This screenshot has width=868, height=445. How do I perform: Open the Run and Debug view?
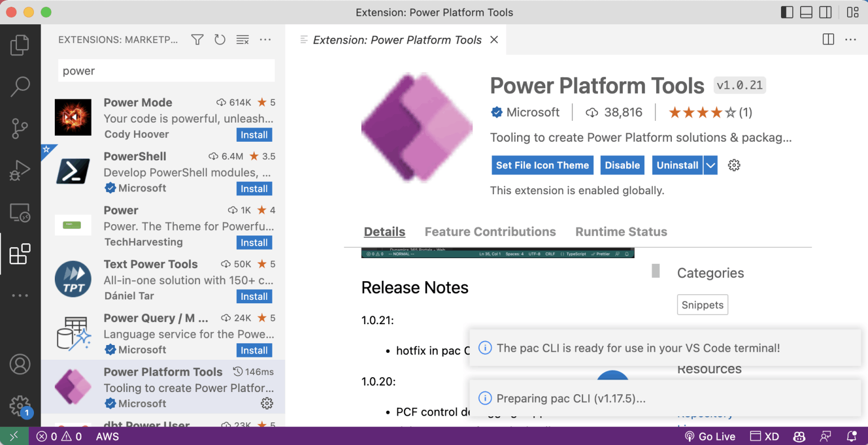[20, 170]
